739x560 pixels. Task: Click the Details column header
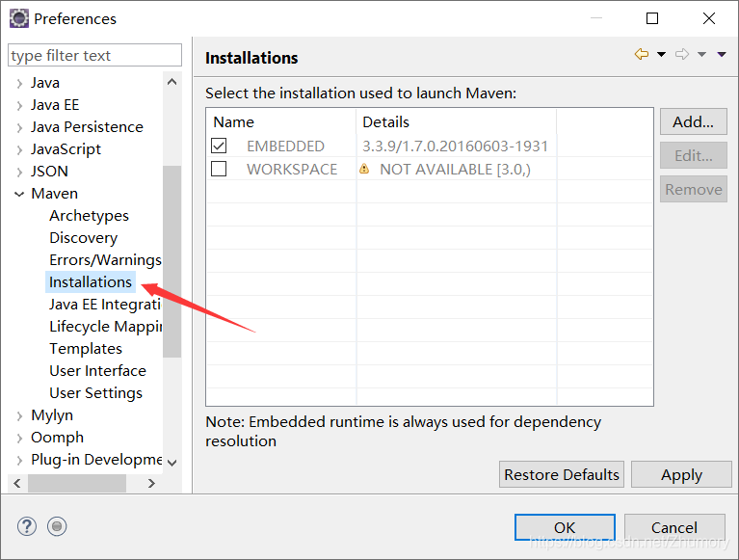click(x=457, y=121)
